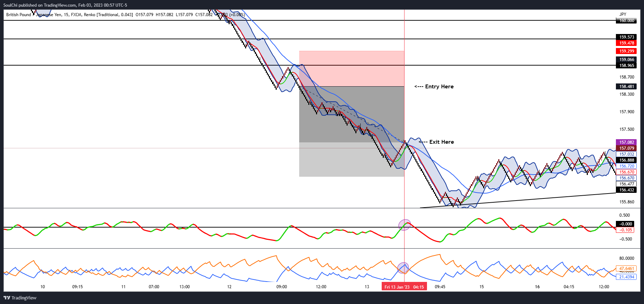644x304 pixels.
Task: Click the 159.573 price label
Action: pyautogui.click(x=626, y=37)
